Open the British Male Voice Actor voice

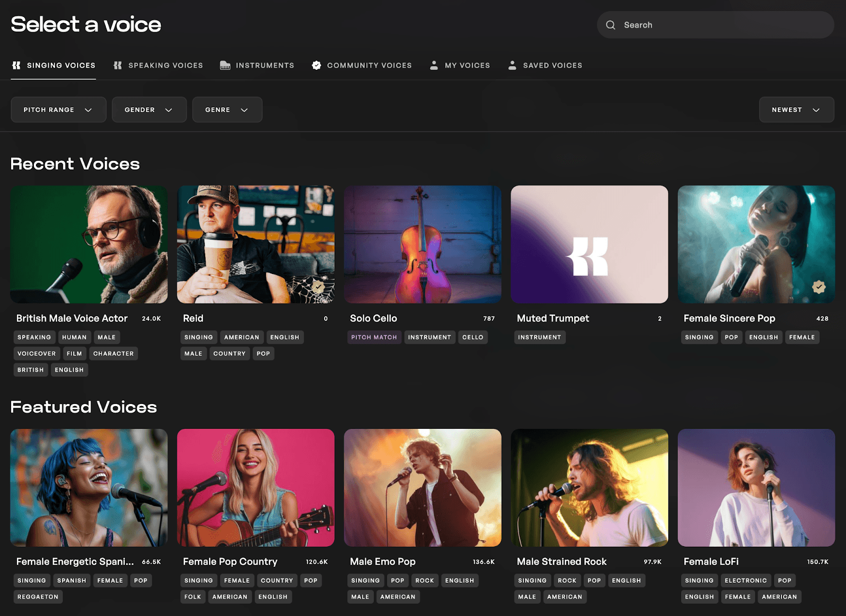click(x=71, y=318)
